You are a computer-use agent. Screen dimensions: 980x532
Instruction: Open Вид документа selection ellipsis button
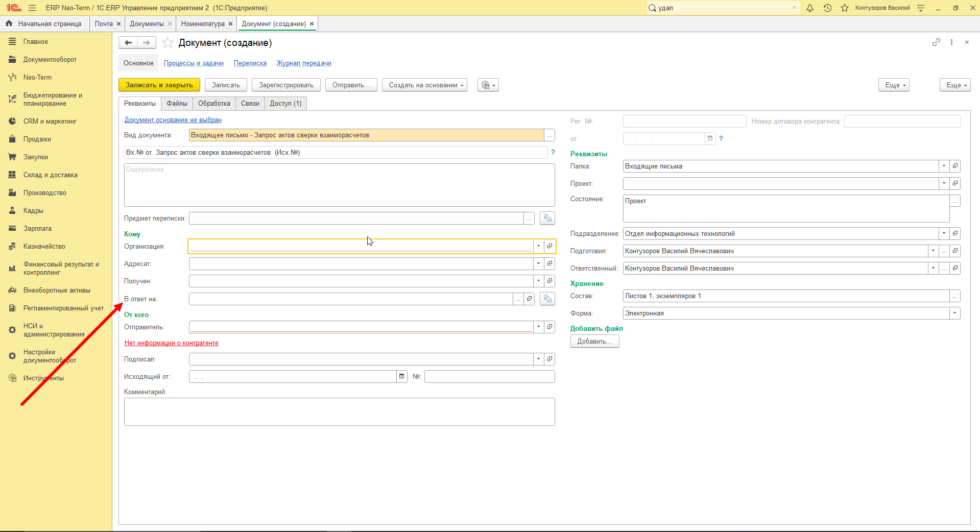coord(549,135)
